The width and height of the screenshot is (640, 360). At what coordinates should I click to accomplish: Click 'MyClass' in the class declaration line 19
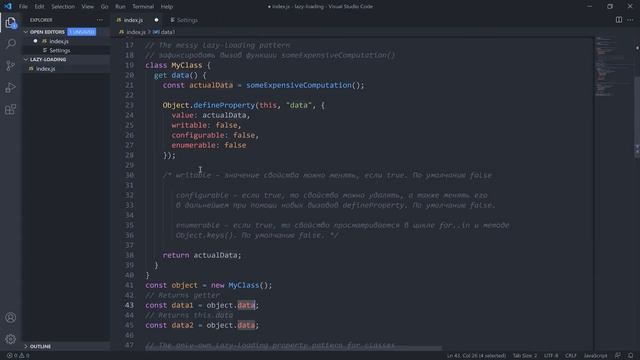pos(187,65)
